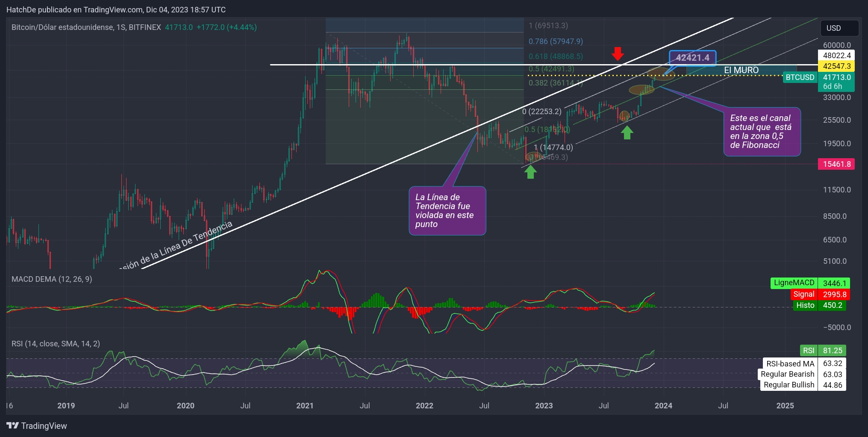Select the green up arrow below the 2022 low
The height and width of the screenshot is (437, 868).
(x=530, y=171)
